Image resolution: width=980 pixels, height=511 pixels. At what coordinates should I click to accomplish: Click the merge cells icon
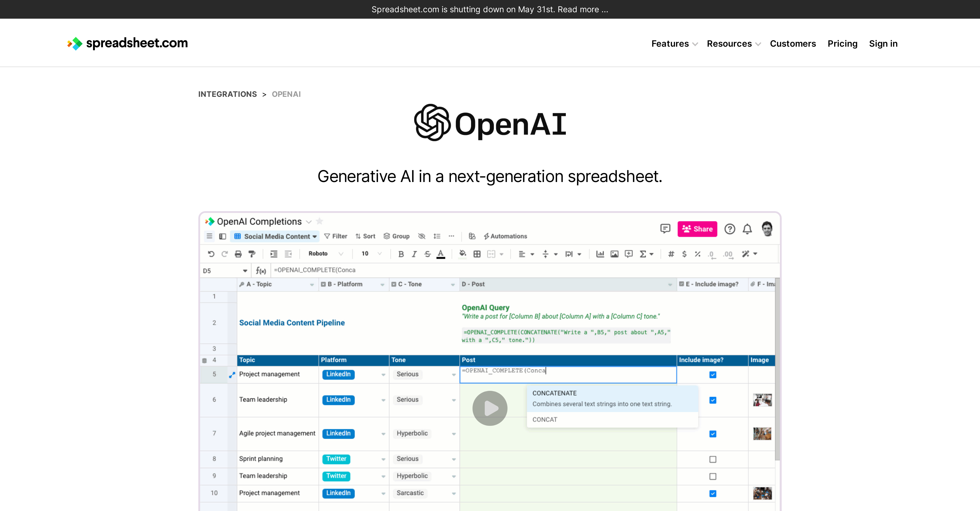[x=491, y=254]
